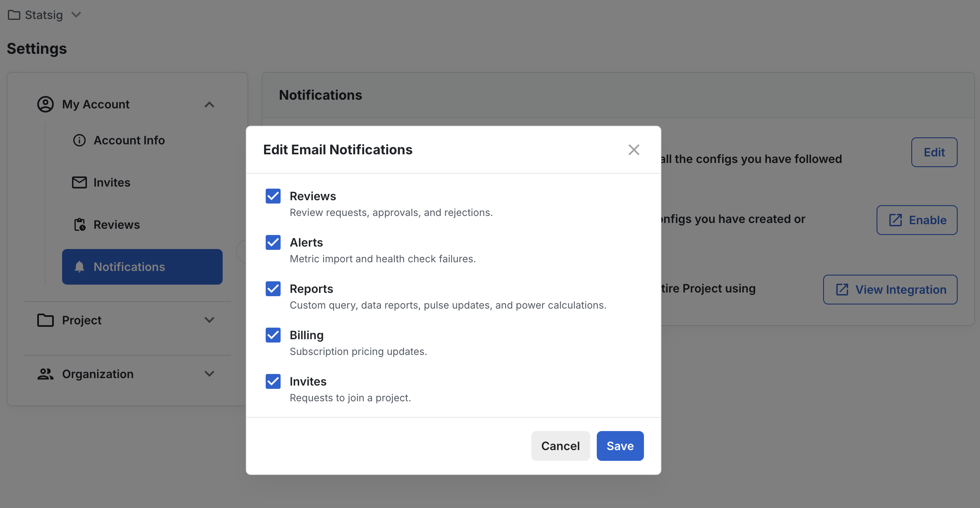Click the Reviews clipboard icon

pyautogui.click(x=79, y=225)
